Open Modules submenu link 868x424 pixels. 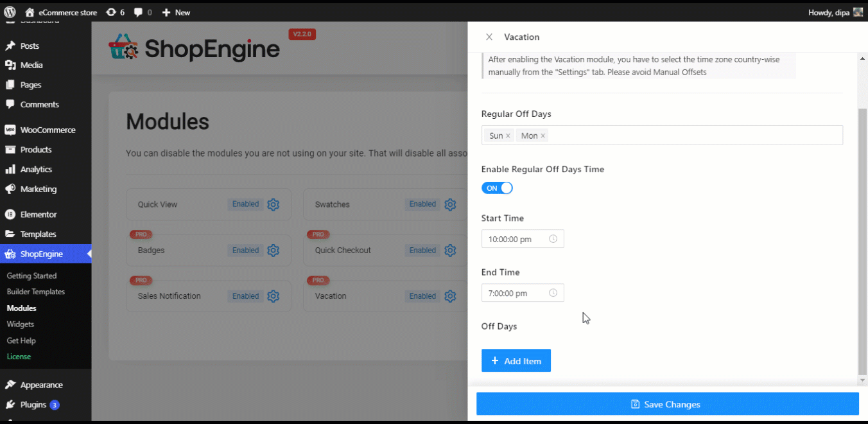(x=21, y=308)
